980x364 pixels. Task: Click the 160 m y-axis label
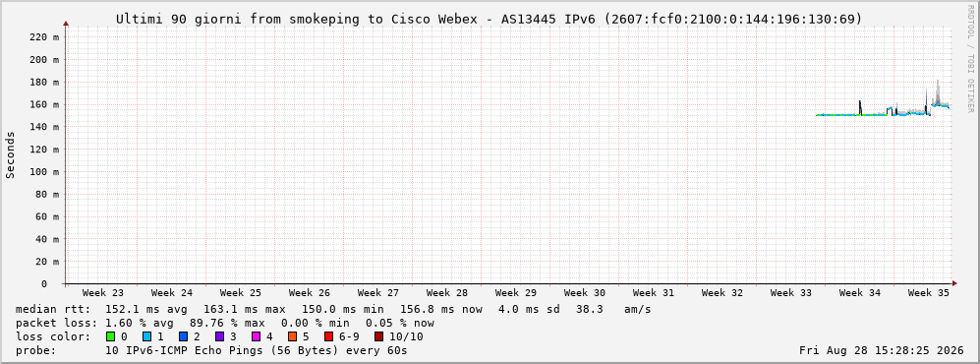45,104
